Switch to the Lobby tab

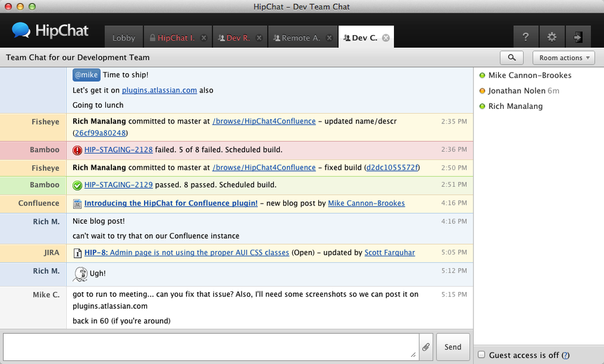pos(123,37)
